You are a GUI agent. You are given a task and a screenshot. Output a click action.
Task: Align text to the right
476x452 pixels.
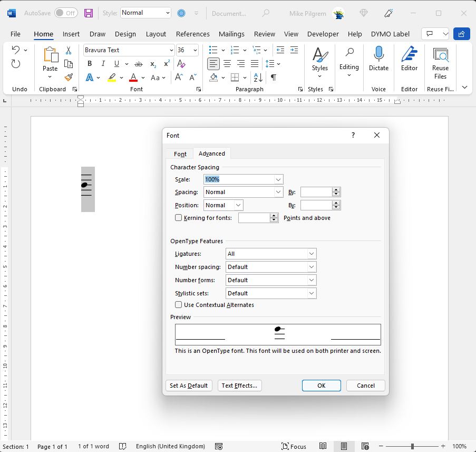click(241, 64)
